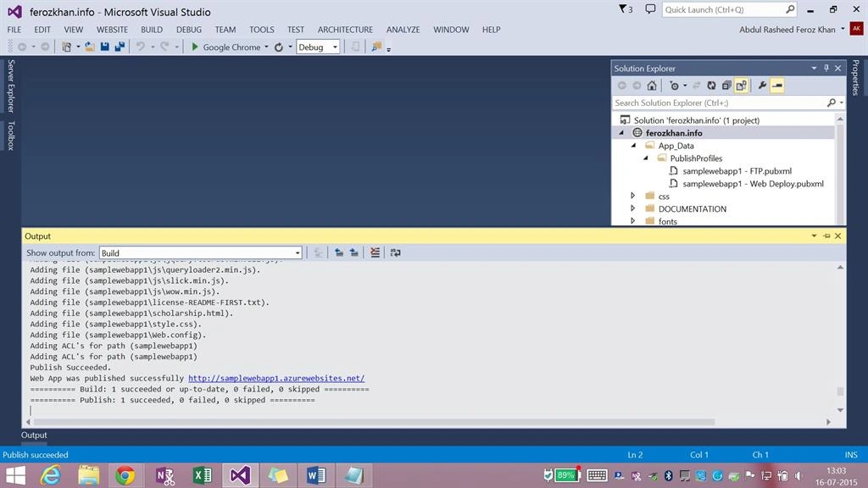This screenshot has width=868, height=488.
Task: Open the Debug configuration dropdown
Action: pyautogui.click(x=318, y=47)
